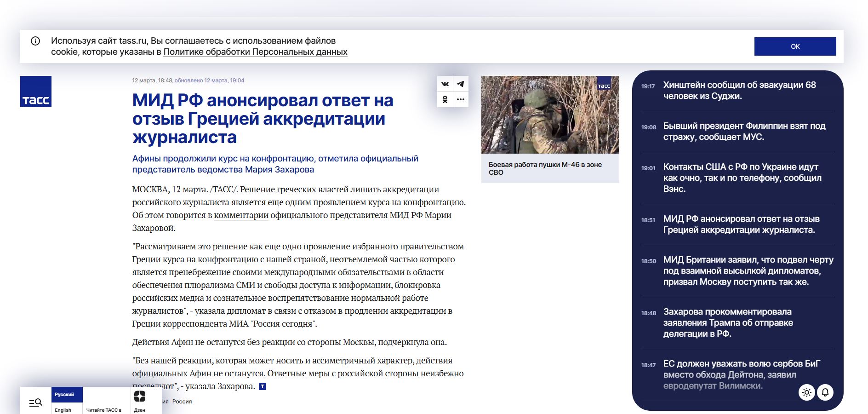Image resolution: width=868 pixels, height=414 pixels.
Task: Open TASS Дзен channel icon
Action: click(x=140, y=396)
